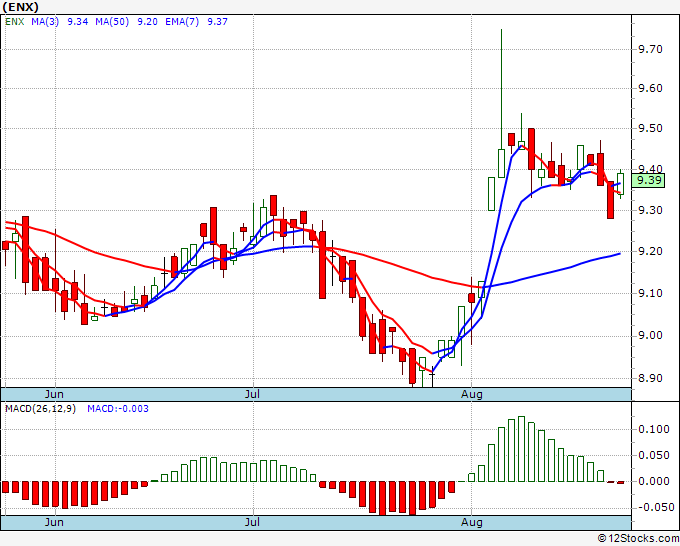Image resolution: width=680 pixels, height=546 pixels.
Task: Select the green ENX legend label
Action: click(14, 22)
